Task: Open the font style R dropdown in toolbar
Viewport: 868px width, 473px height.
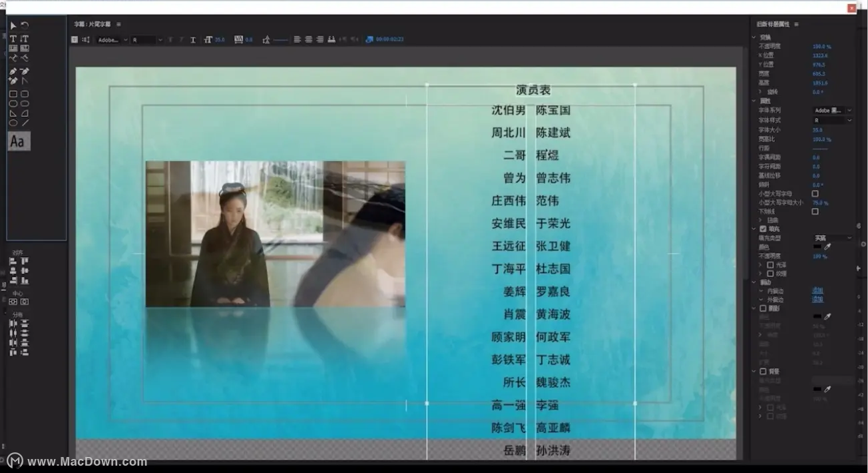Action: pos(146,40)
